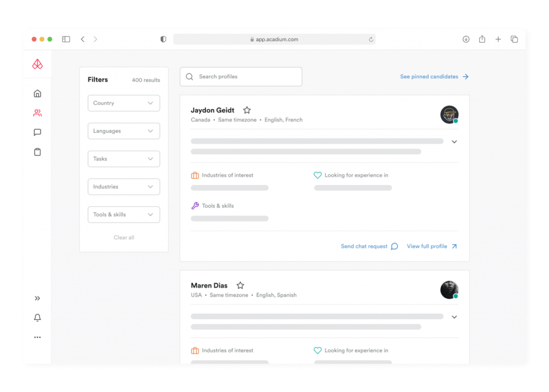Go forward with browser forward arrow
Image resolution: width=549 pixels, height=392 pixels.
tap(95, 39)
